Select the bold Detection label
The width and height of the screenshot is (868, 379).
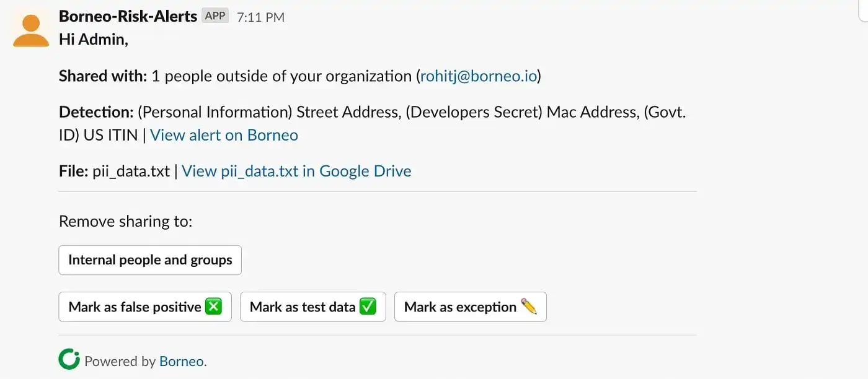click(x=96, y=112)
